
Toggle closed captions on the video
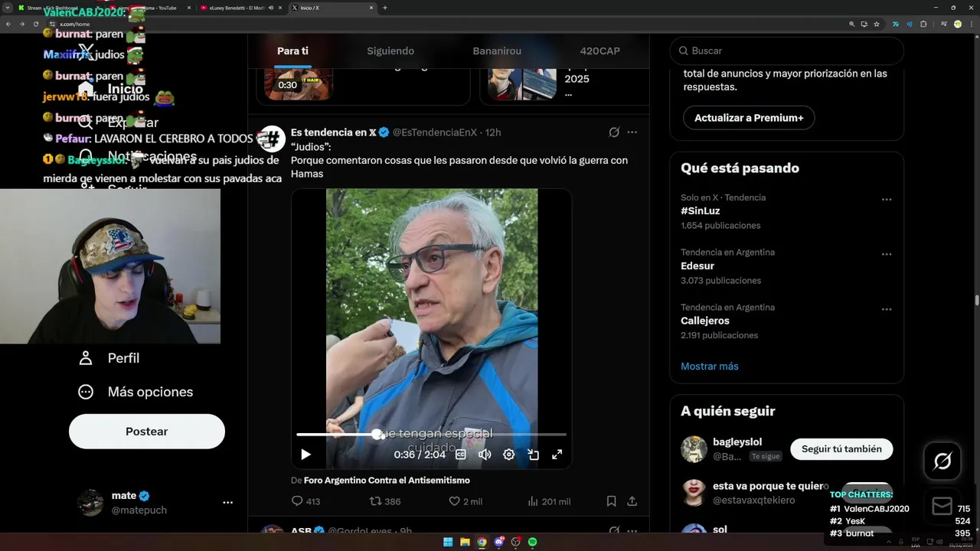461,455
